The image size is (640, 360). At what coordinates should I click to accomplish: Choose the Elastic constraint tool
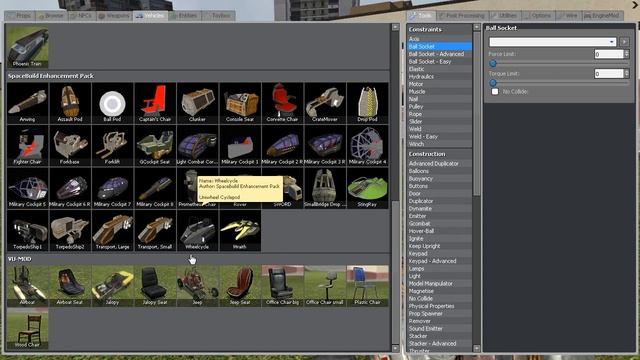tap(440, 69)
